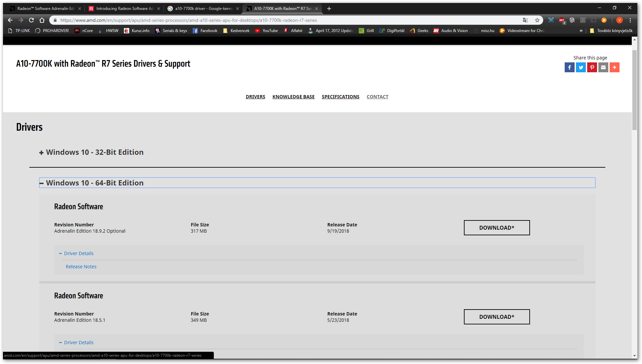This screenshot has height=364, width=642.
Task: Jump to SPECIFICATIONS section
Action: click(x=340, y=97)
